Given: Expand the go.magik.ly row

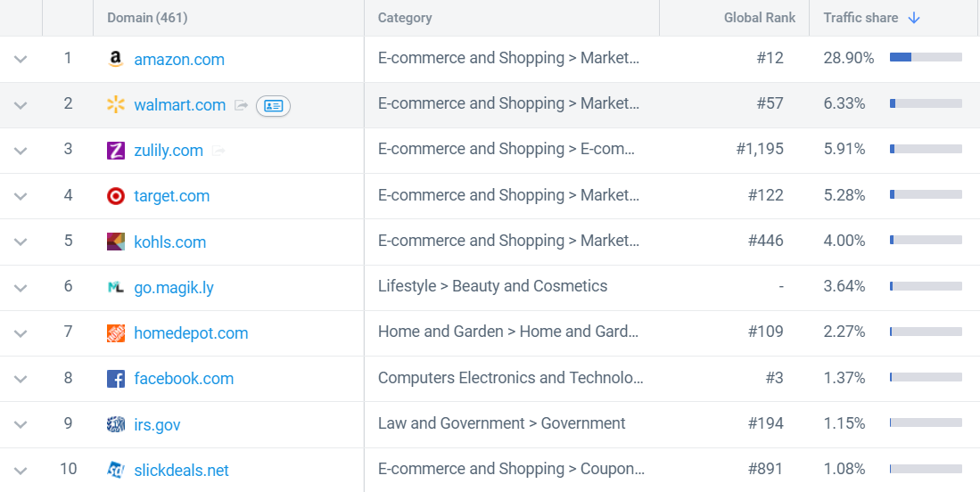Looking at the screenshot, I should point(21,288).
